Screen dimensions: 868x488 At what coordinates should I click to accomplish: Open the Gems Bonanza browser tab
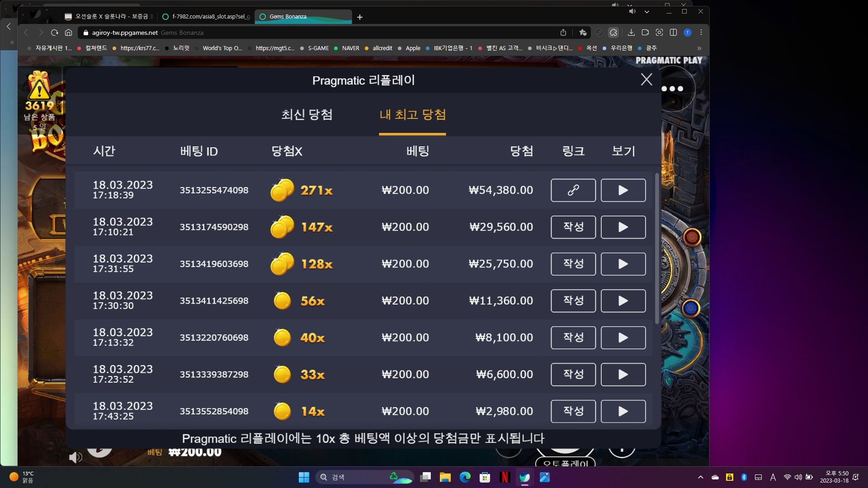pos(303,17)
